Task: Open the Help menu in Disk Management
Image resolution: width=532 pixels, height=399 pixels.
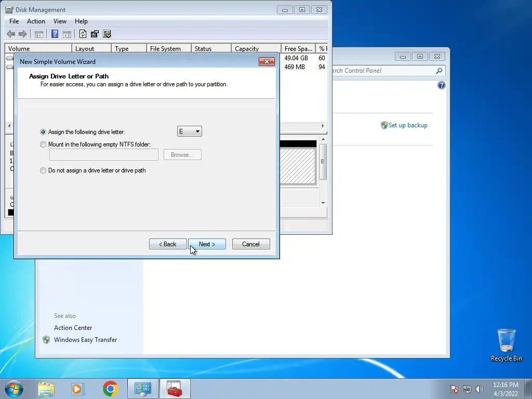Action: point(81,21)
